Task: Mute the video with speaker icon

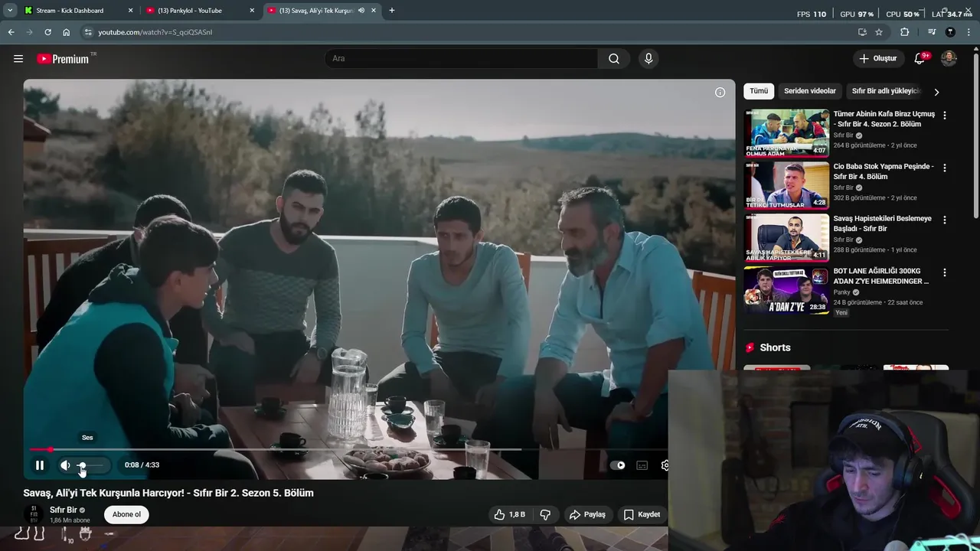Action: click(65, 465)
